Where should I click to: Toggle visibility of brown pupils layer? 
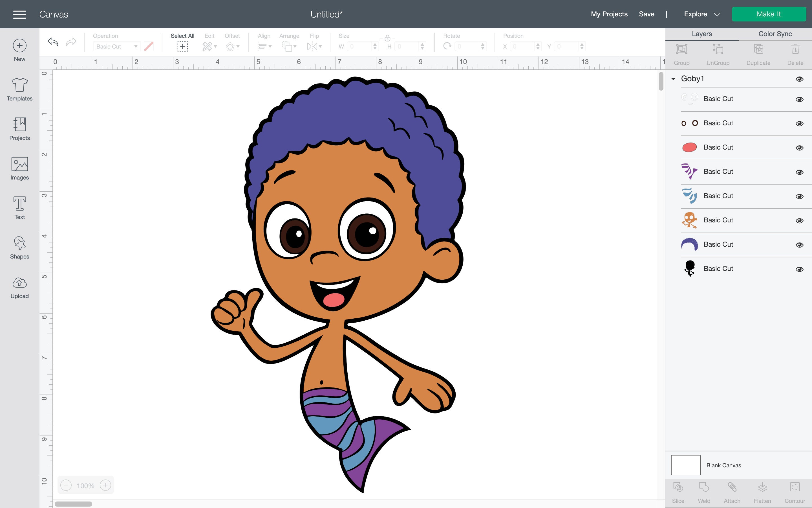pos(799,123)
